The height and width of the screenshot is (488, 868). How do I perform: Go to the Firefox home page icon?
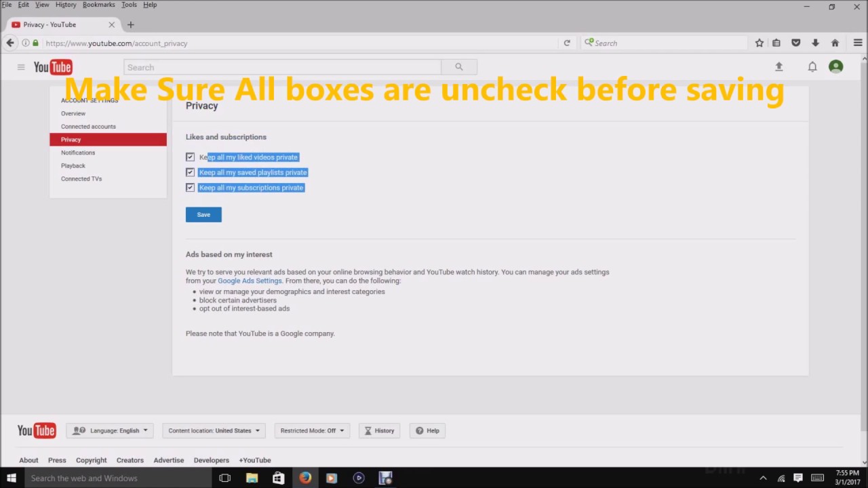click(x=835, y=43)
